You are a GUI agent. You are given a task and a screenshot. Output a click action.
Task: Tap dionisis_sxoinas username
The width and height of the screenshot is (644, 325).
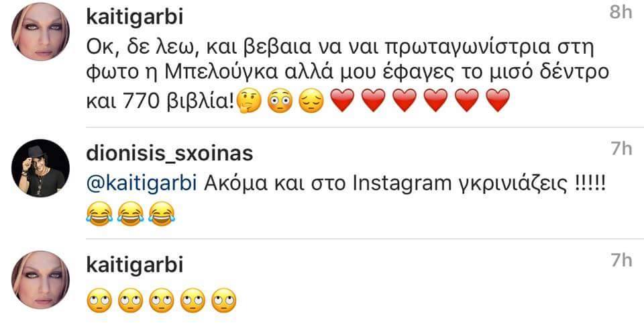[x=170, y=154]
